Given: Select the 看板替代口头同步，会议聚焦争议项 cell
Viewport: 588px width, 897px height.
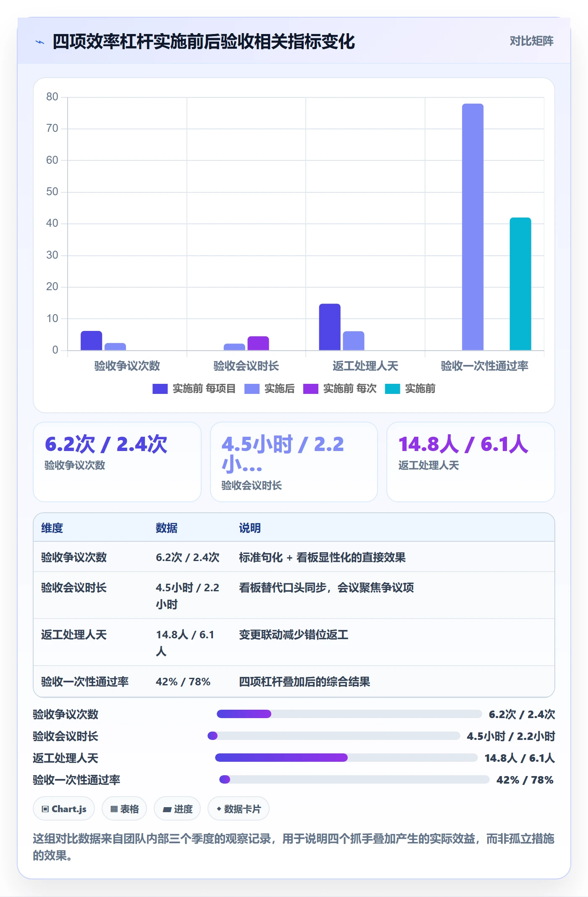Looking at the screenshot, I should click(326, 588).
